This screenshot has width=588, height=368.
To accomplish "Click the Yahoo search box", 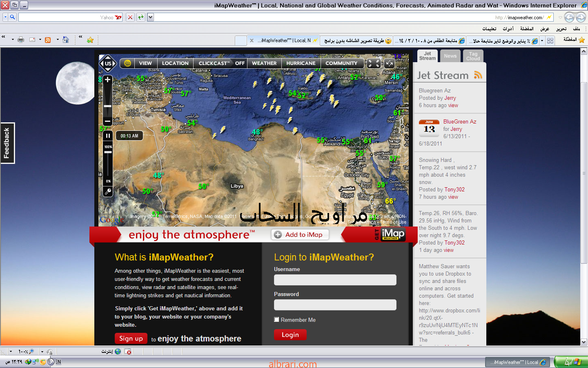I will [71, 17].
